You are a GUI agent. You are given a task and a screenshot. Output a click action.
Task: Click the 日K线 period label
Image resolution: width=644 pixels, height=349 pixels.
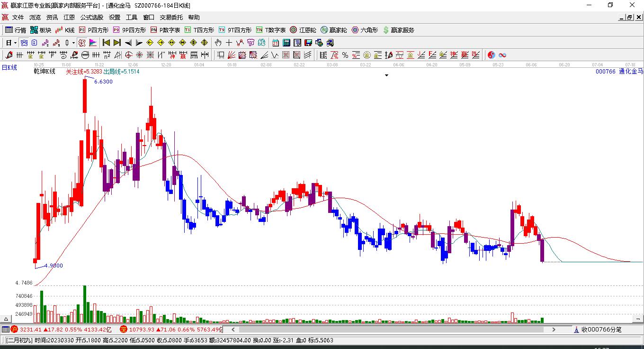coord(9,68)
